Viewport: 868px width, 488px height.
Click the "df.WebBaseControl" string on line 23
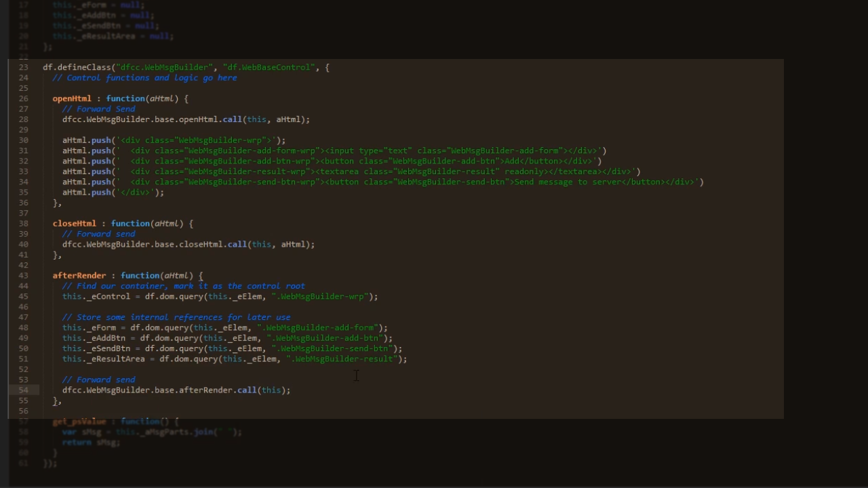pyautogui.click(x=269, y=68)
